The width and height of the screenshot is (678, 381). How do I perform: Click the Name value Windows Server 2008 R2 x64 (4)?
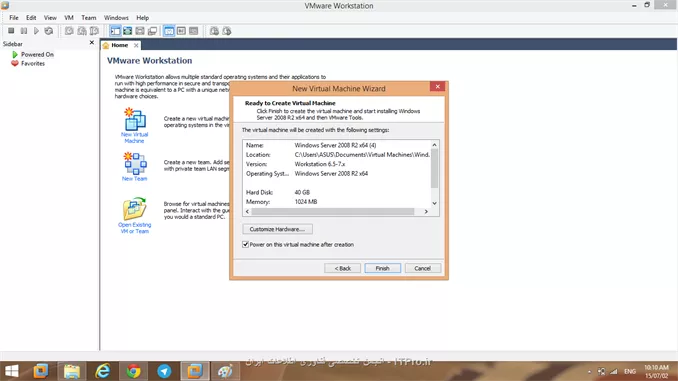click(x=335, y=145)
